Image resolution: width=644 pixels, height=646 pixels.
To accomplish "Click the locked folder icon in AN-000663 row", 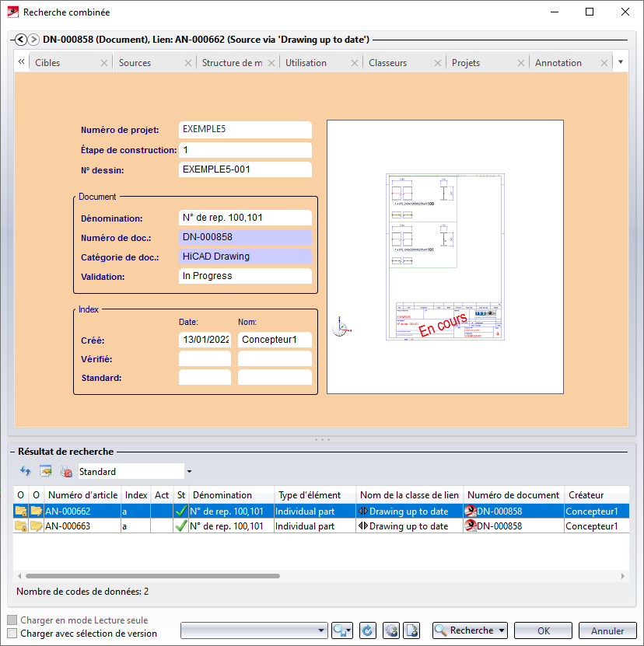I will point(21,526).
